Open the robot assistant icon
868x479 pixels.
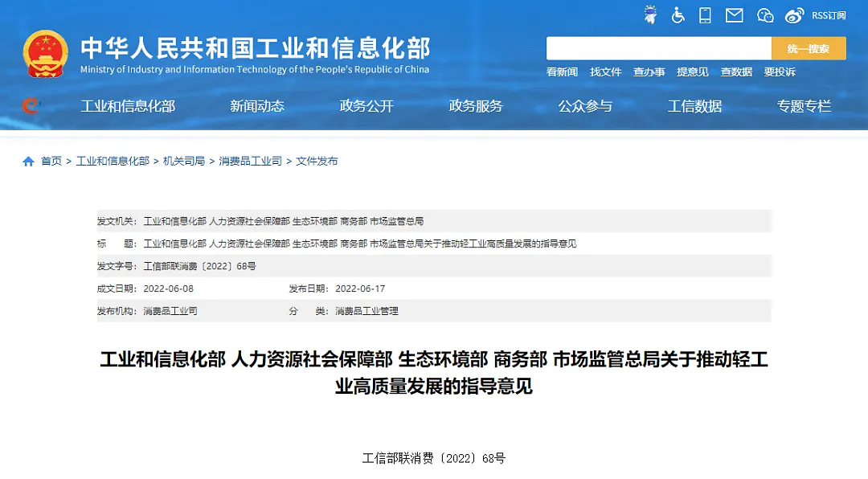650,15
